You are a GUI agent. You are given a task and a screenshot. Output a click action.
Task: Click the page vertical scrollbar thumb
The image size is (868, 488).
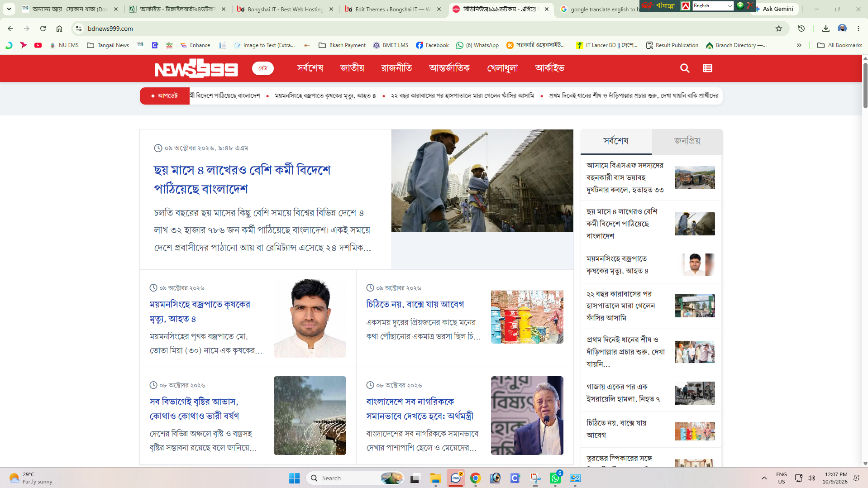[865, 85]
